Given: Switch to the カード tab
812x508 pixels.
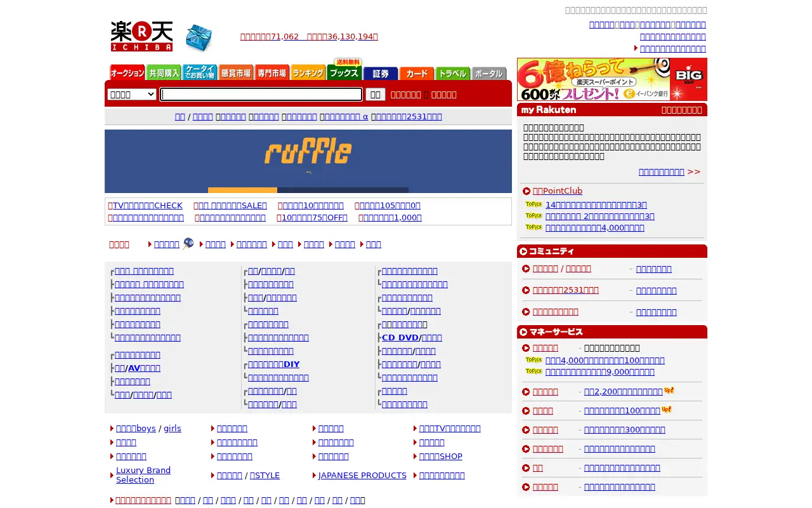Looking at the screenshot, I should pyautogui.click(x=417, y=74).
